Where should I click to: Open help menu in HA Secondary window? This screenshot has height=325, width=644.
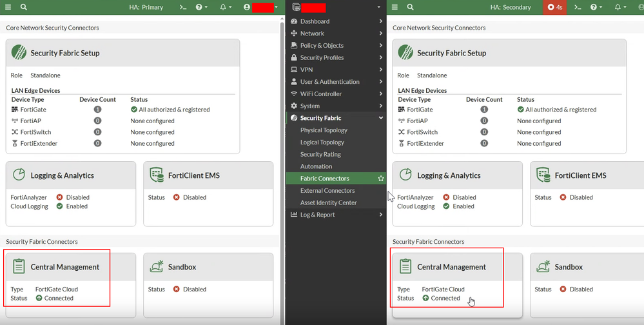[596, 7]
